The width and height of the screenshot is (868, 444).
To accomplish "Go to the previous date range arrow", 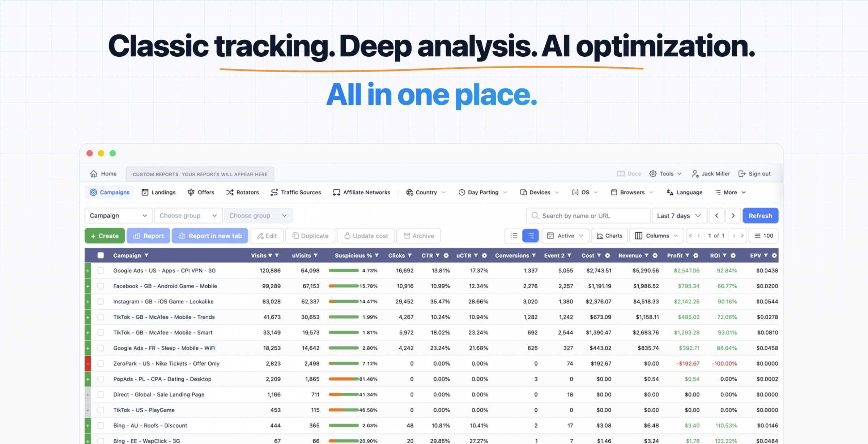I will (x=716, y=216).
